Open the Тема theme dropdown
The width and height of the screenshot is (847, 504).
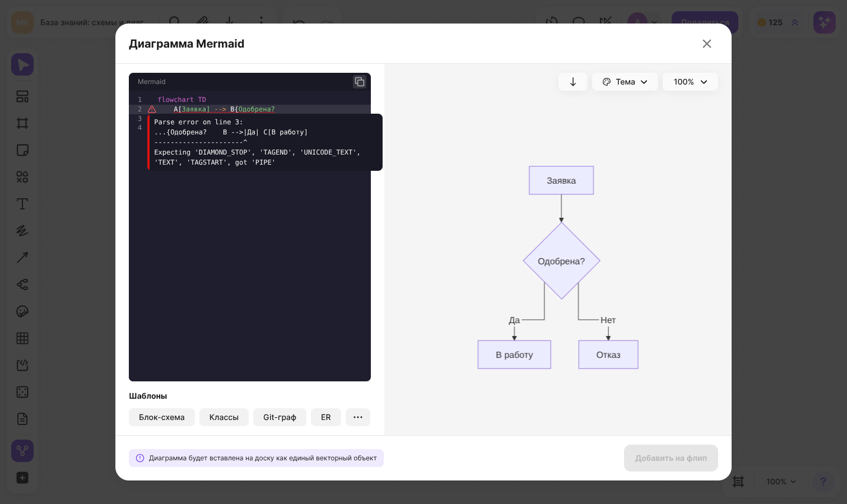coord(625,82)
